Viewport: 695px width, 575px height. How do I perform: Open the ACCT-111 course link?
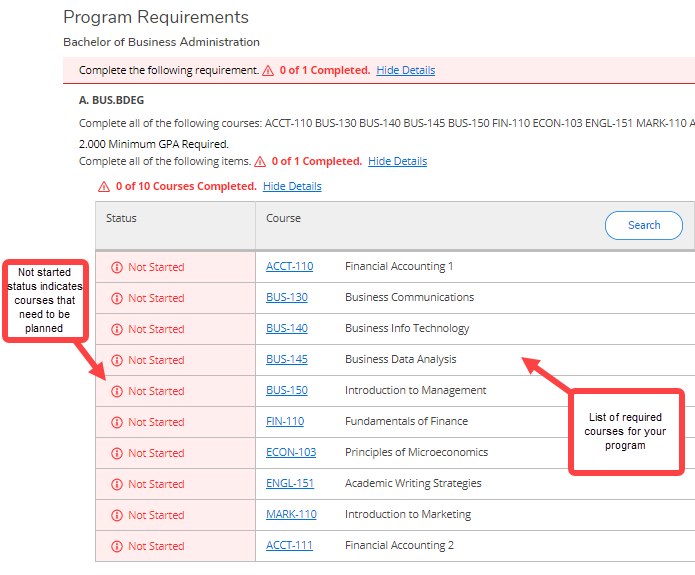coord(289,546)
